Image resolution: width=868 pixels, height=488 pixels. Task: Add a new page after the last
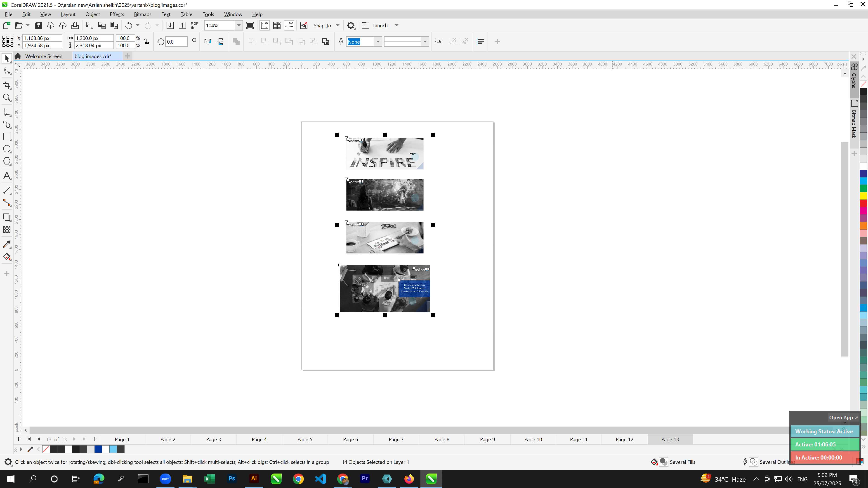95,439
